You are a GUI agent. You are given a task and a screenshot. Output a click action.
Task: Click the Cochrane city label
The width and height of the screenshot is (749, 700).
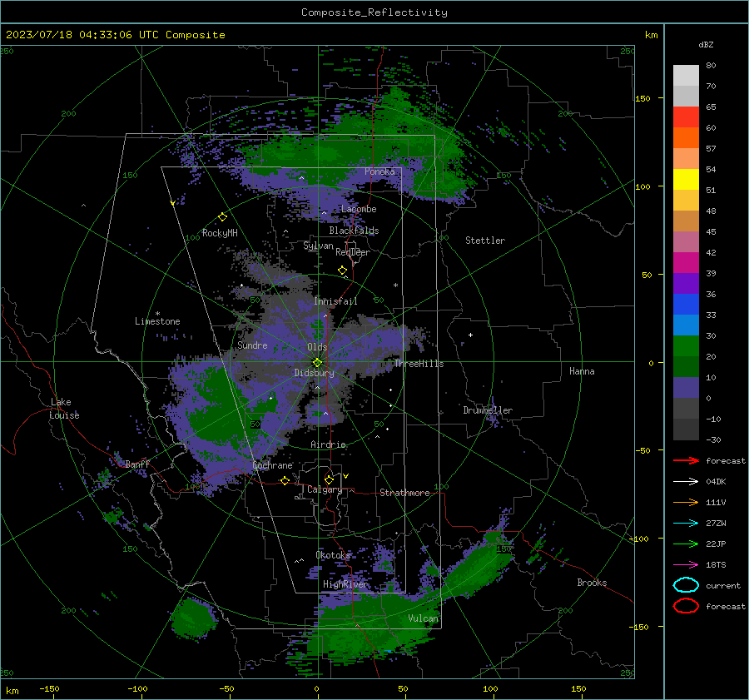point(272,465)
